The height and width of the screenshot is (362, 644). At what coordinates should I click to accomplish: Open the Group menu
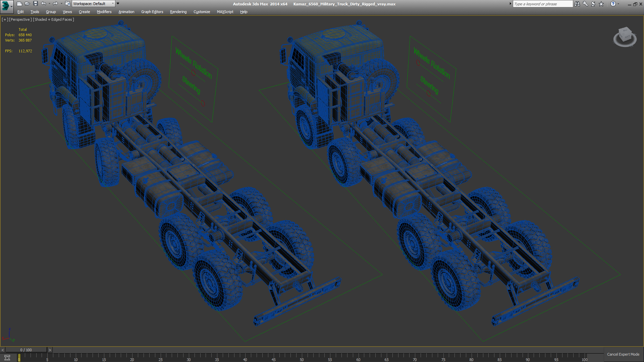tap(51, 12)
